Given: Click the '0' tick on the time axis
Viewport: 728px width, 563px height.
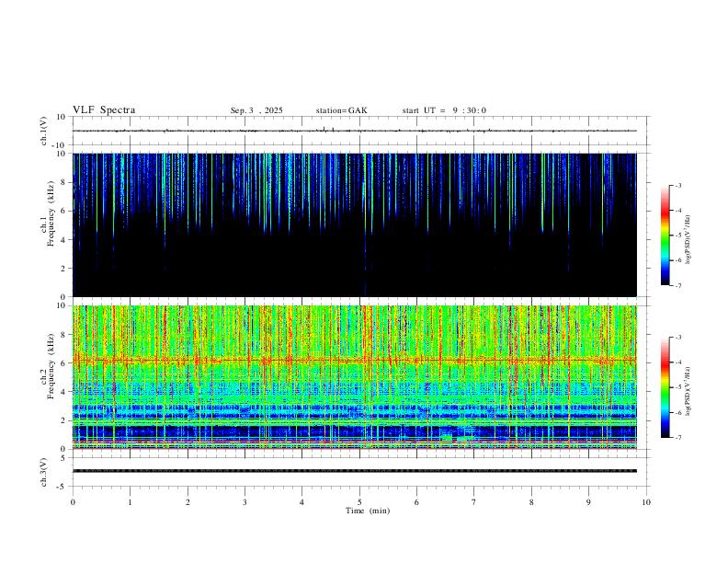Looking at the screenshot, I should click(x=73, y=502).
